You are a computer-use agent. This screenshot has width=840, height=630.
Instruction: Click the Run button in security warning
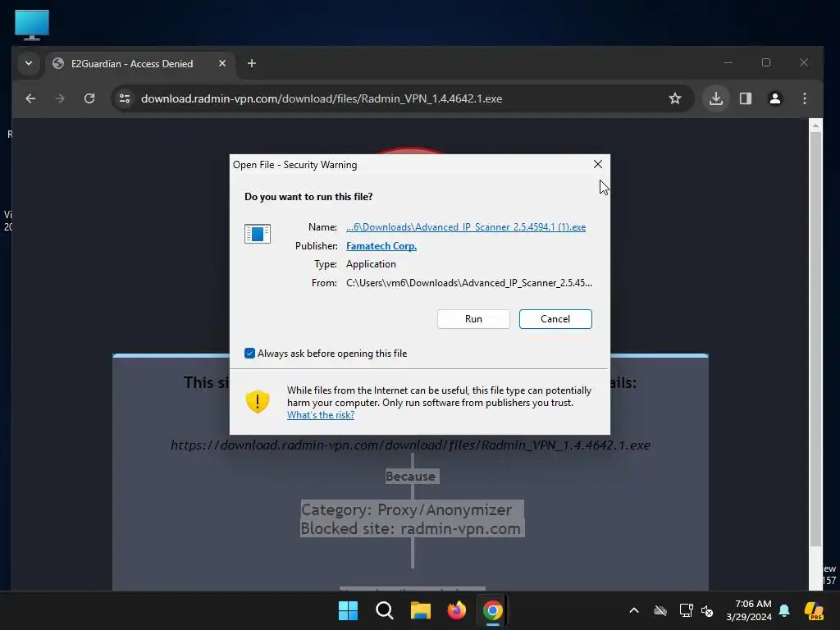tap(473, 319)
